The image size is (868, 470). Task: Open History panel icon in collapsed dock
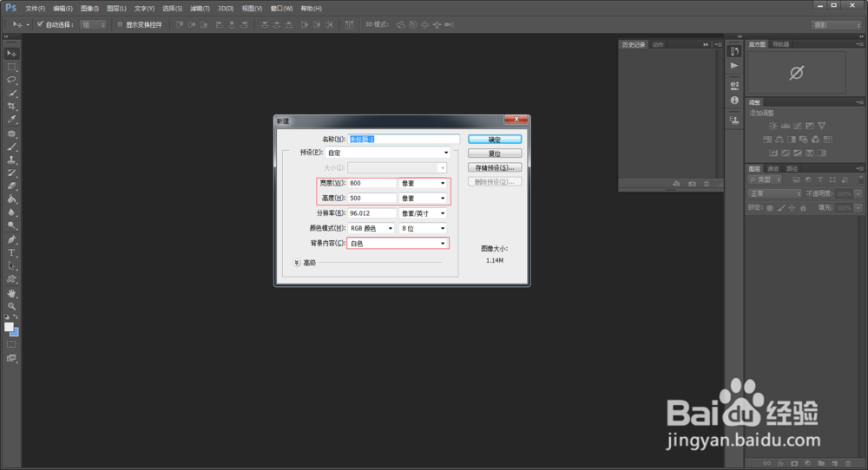pos(734,51)
